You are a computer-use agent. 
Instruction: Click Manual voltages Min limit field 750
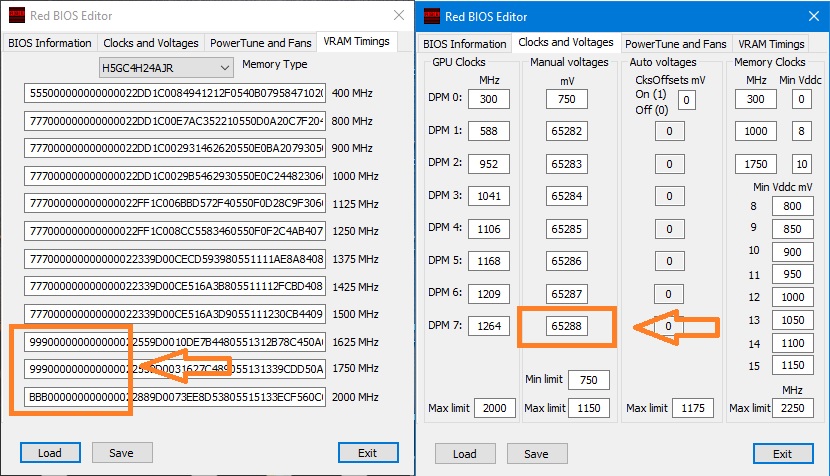(x=589, y=380)
